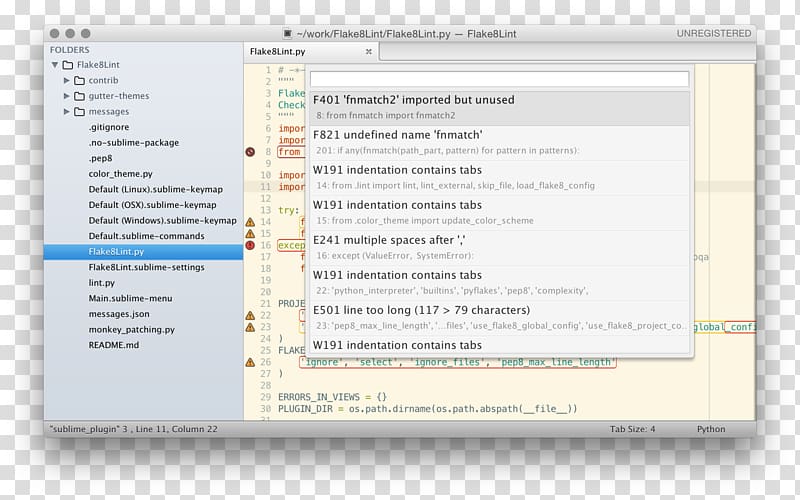The height and width of the screenshot is (500, 800).
Task: Click line number 29 in the gutter
Action: click(265, 397)
